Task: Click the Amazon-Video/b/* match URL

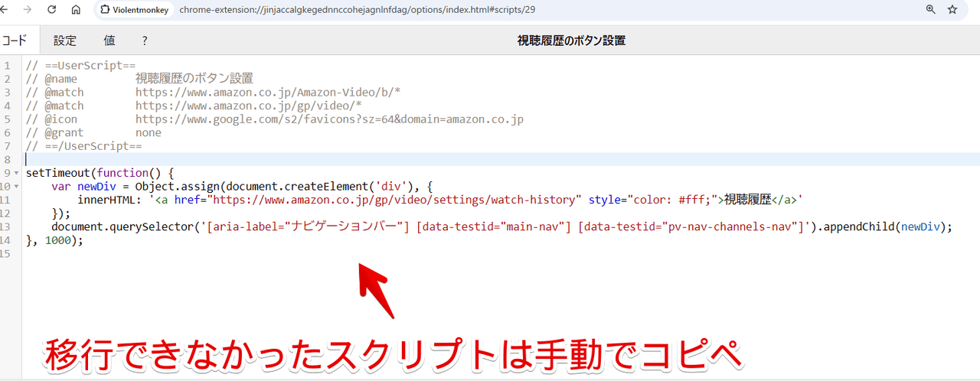Action: point(268,92)
